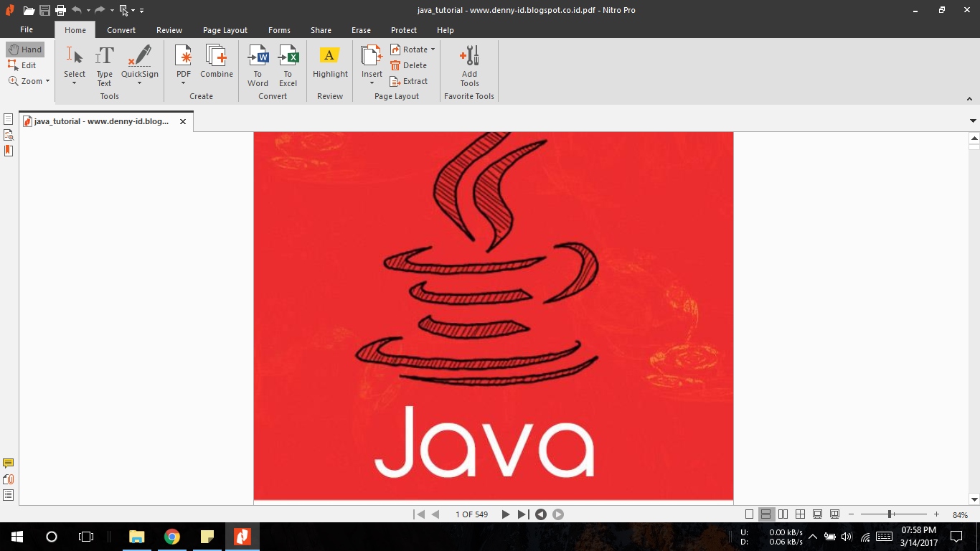Click the Save icon in quick access toolbar
This screenshot has width=980, height=551.
(x=44, y=10)
